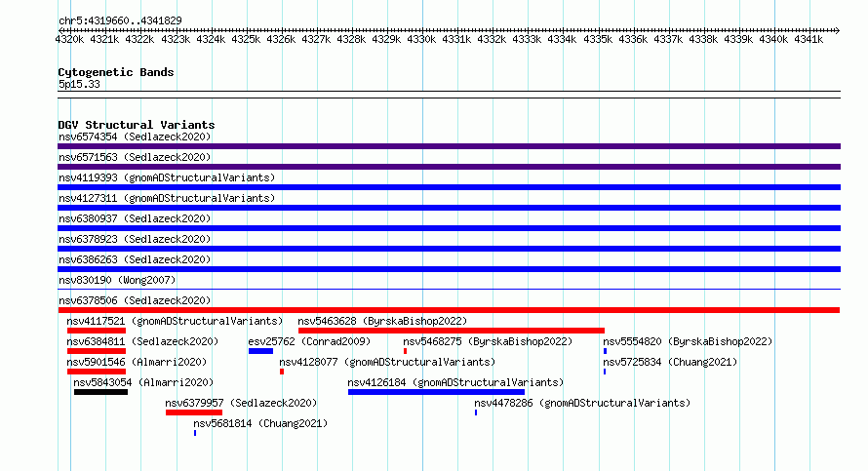
Task: Select the red bar under nsv5901546
Action: 97,372
